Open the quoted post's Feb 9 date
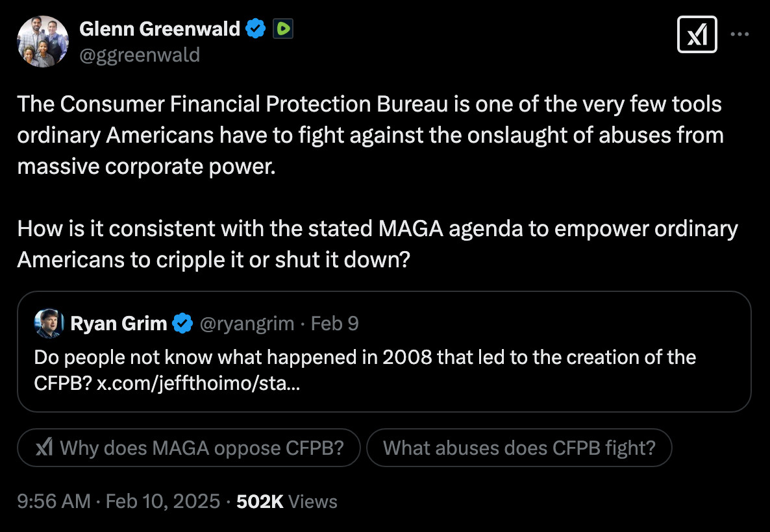Image resolution: width=770 pixels, height=532 pixels. tap(334, 323)
